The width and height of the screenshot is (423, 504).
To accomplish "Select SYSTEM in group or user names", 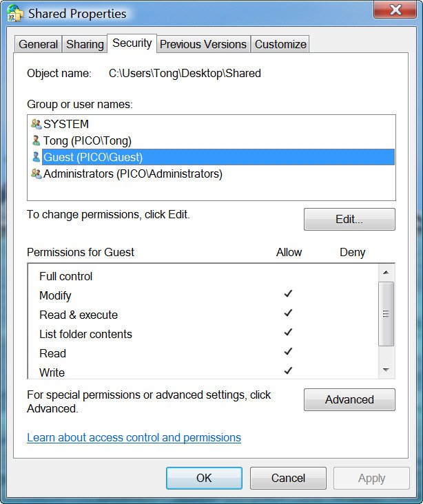I will (x=66, y=125).
